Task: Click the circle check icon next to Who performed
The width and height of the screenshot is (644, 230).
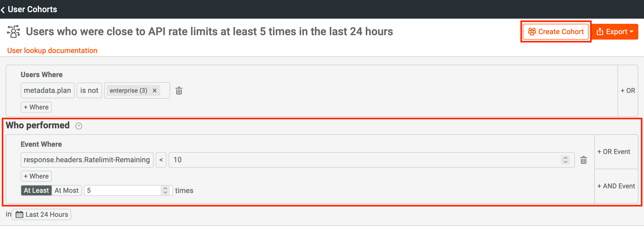Action: 79,126
